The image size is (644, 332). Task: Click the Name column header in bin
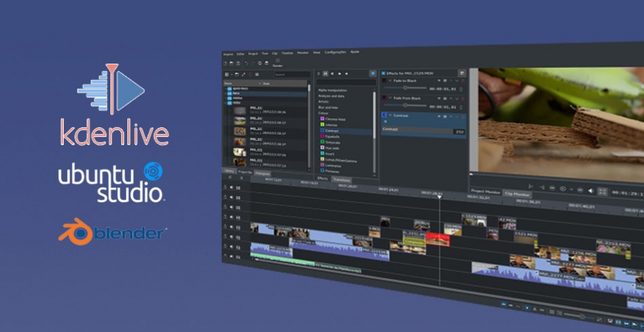241,84
